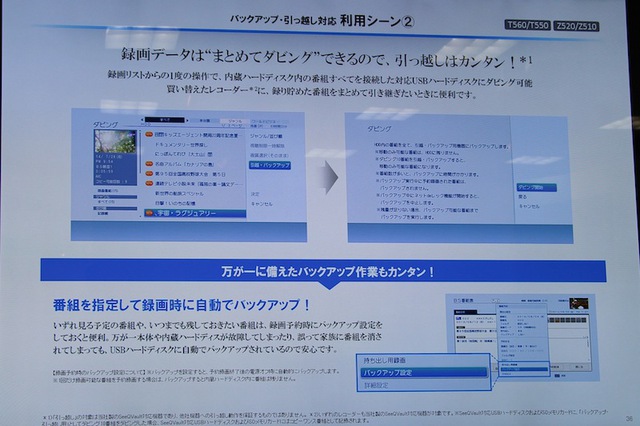
Task: Select バックアップ設定 in enlarged popup
Action: pyautogui.click(x=424, y=373)
